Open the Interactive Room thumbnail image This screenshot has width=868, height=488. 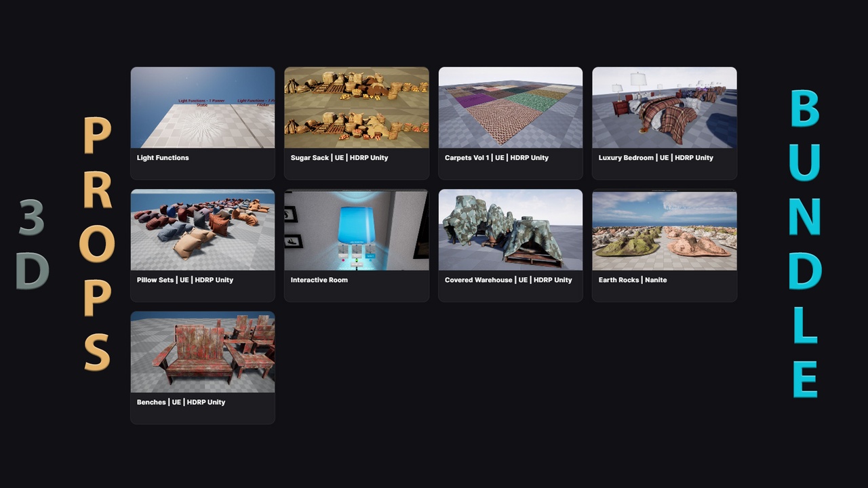tap(357, 230)
